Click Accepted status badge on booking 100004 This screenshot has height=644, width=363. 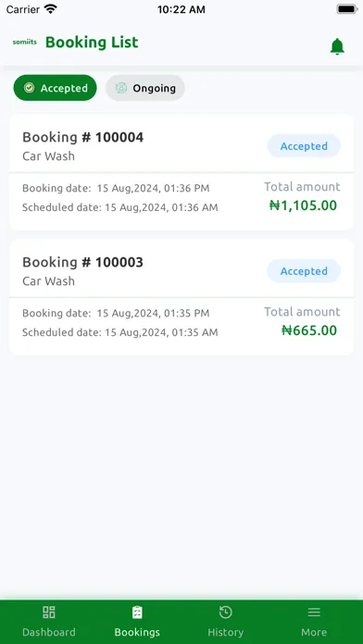pos(304,146)
